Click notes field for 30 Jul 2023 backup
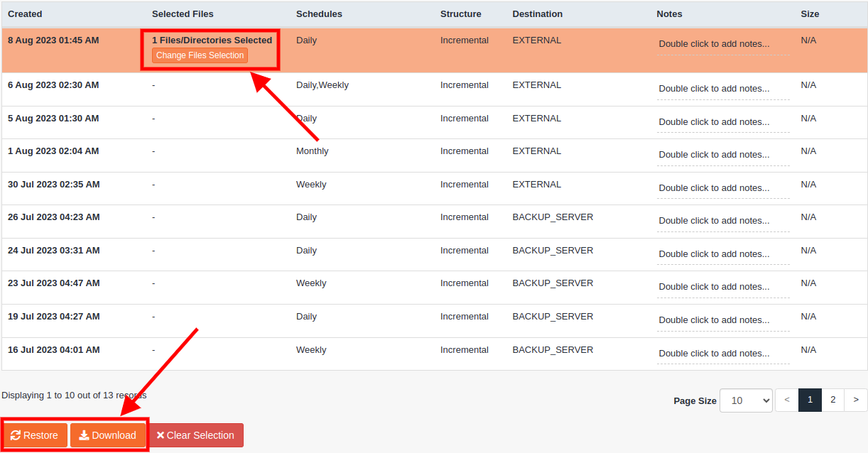The height and width of the screenshot is (453, 868). [714, 188]
